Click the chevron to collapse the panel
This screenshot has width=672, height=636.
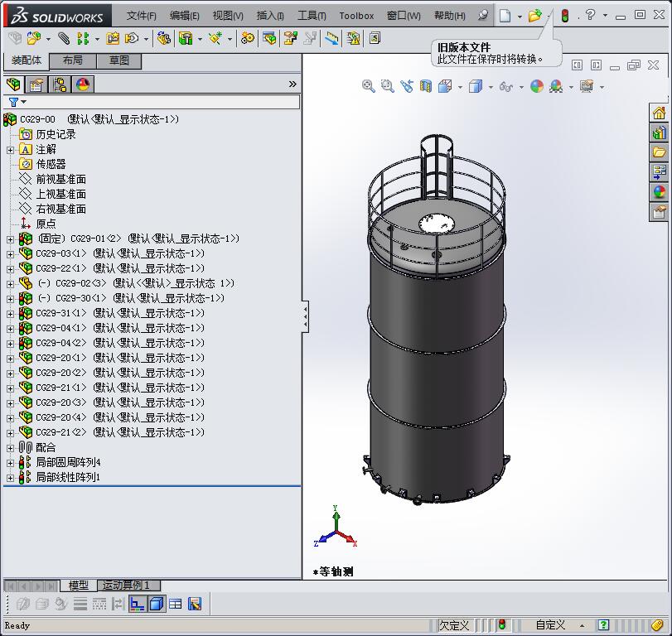point(292,84)
